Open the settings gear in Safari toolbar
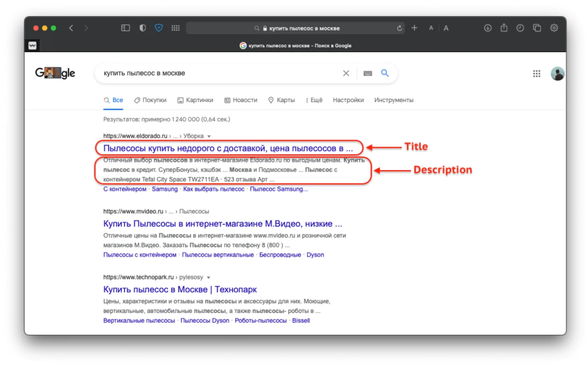Viewport: 588px width, 367px height. coord(554,28)
